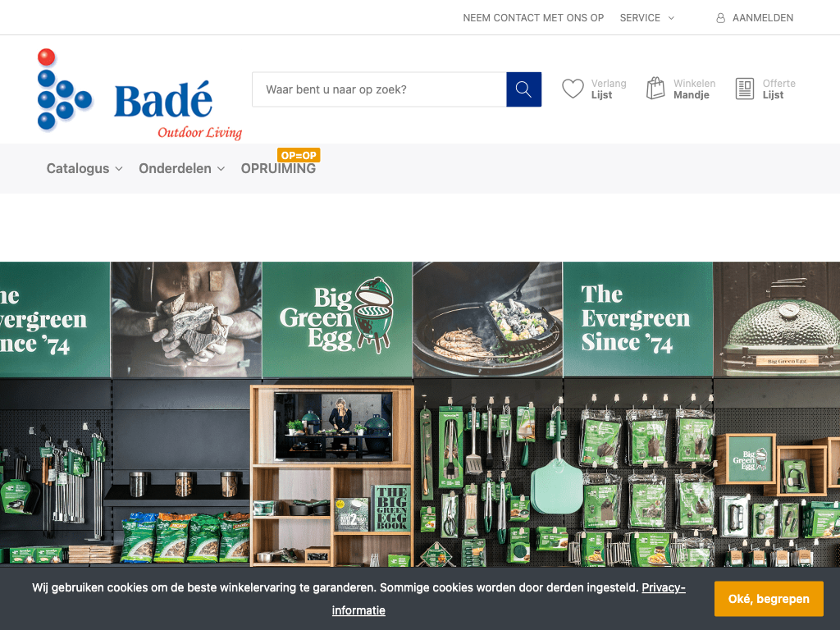Click the Winkelen Mandje text link
Image resolution: width=840 pixels, height=630 pixels.
pos(694,89)
